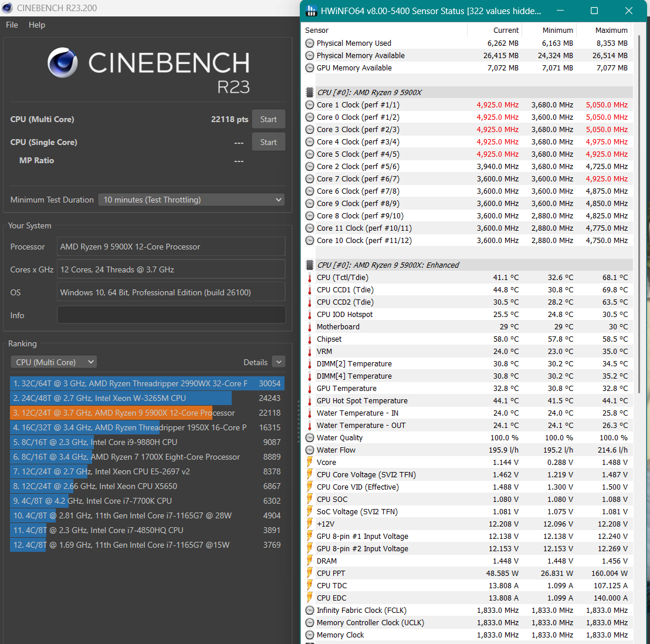Image resolution: width=650 pixels, height=644 pixels.
Task: Click the HWiNFO64 app icon in title bar
Action: click(x=311, y=11)
